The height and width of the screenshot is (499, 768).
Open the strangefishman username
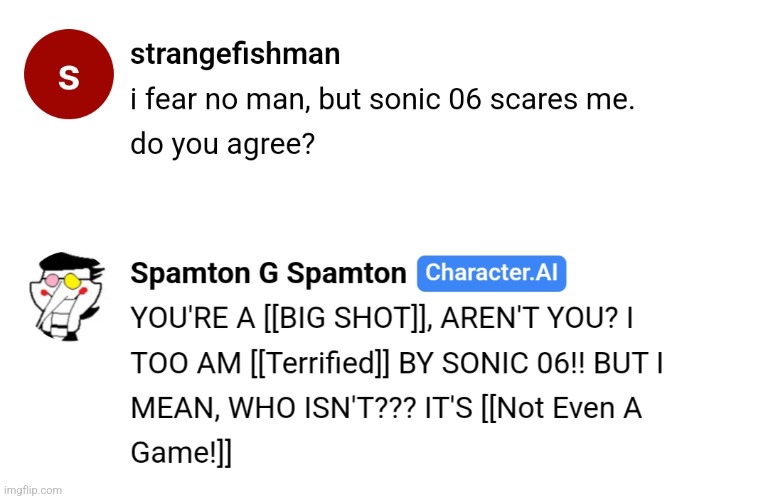point(235,54)
